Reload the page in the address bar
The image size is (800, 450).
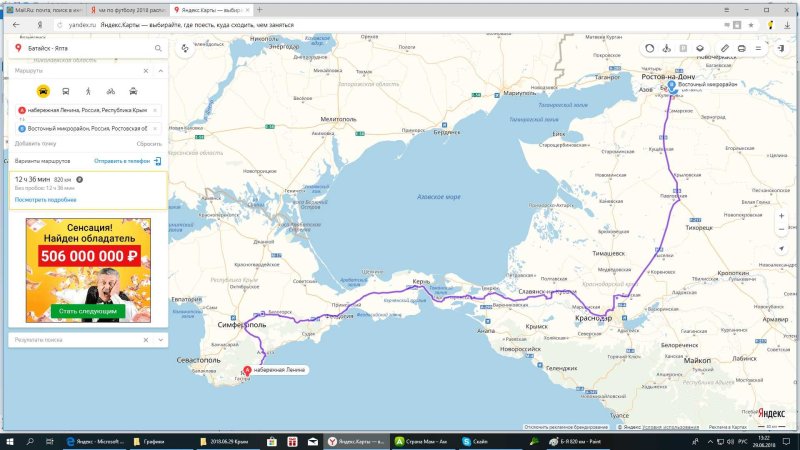click(x=60, y=24)
